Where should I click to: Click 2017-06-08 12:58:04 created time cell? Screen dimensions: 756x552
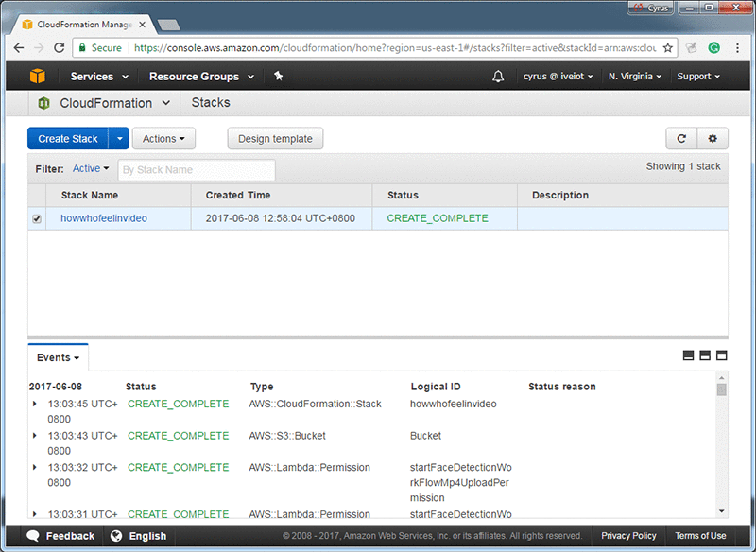coord(280,218)
